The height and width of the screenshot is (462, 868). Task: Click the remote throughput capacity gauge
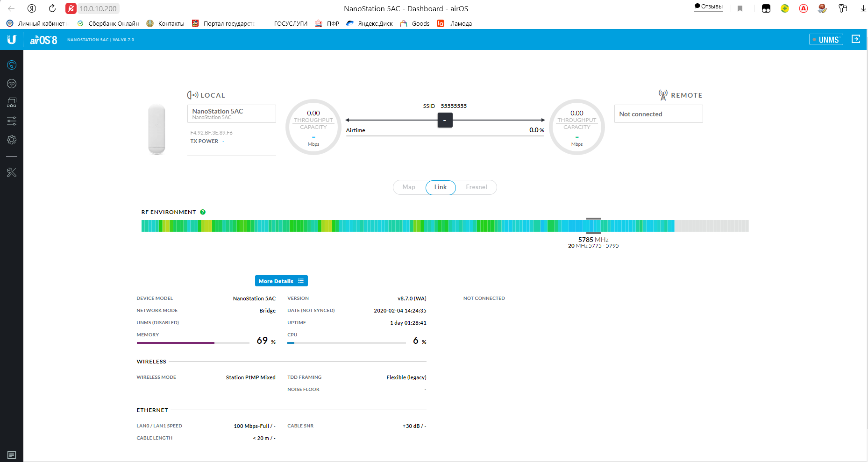click(577, 127)
